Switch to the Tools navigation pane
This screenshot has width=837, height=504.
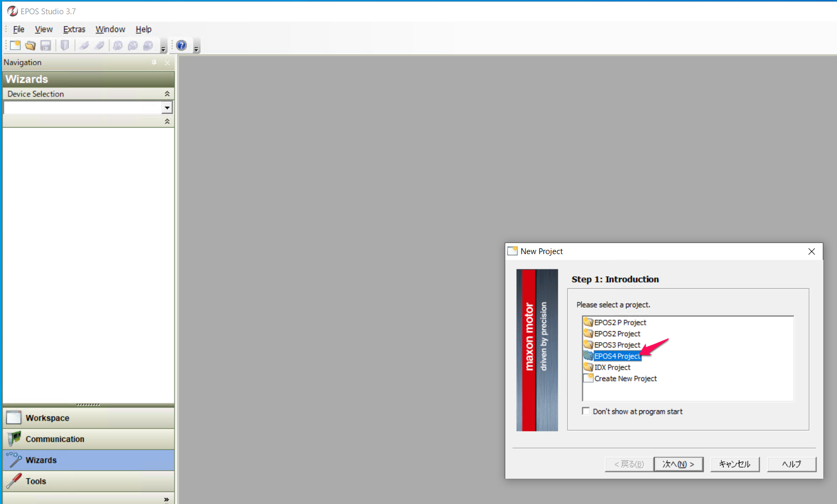pyautogui.click(x=89, y=481)
